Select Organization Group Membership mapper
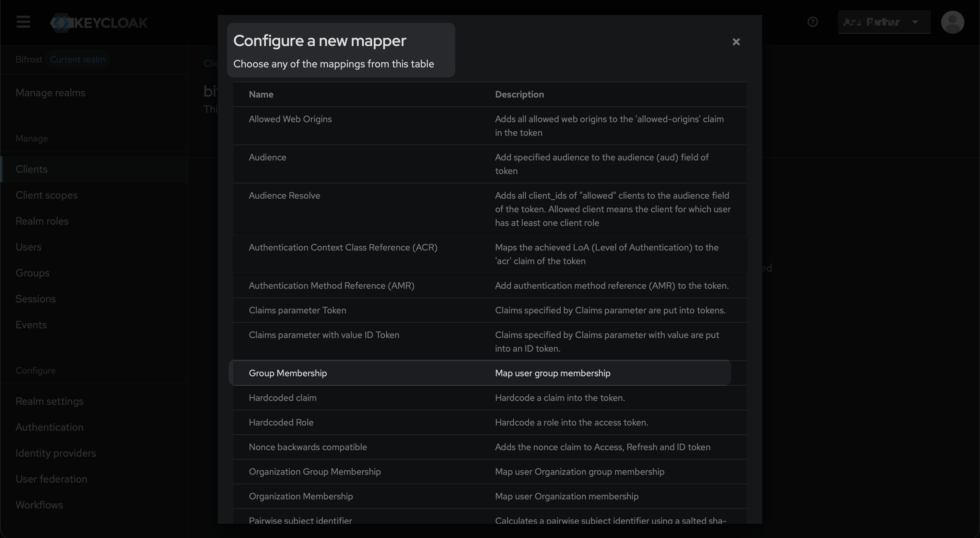Screen dimensions: 980x538 (490, 472)
